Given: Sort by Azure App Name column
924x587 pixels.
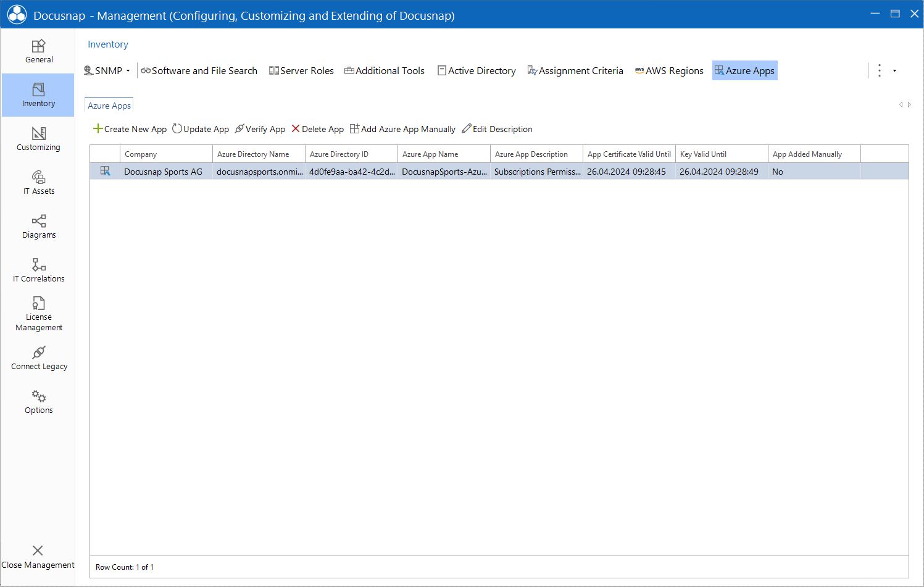Looking at the screenshot, I should click(444, 154).
